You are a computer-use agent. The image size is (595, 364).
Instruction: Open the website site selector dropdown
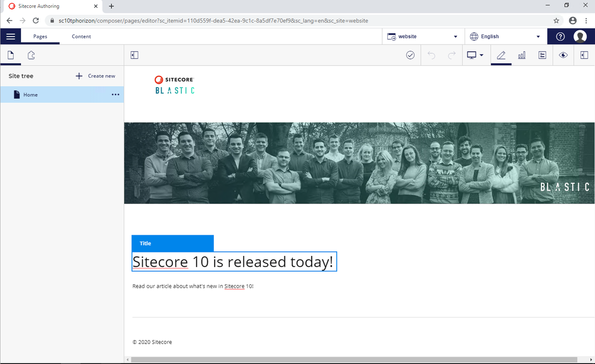423,36
